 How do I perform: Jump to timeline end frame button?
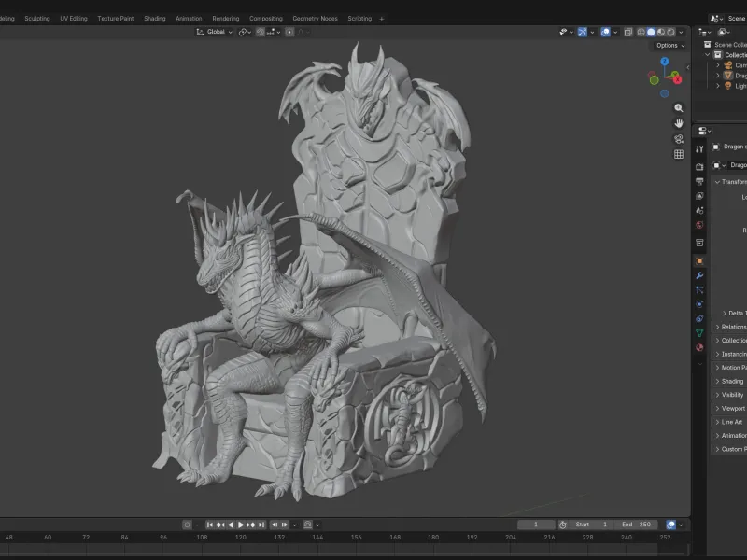pos(261,525)
